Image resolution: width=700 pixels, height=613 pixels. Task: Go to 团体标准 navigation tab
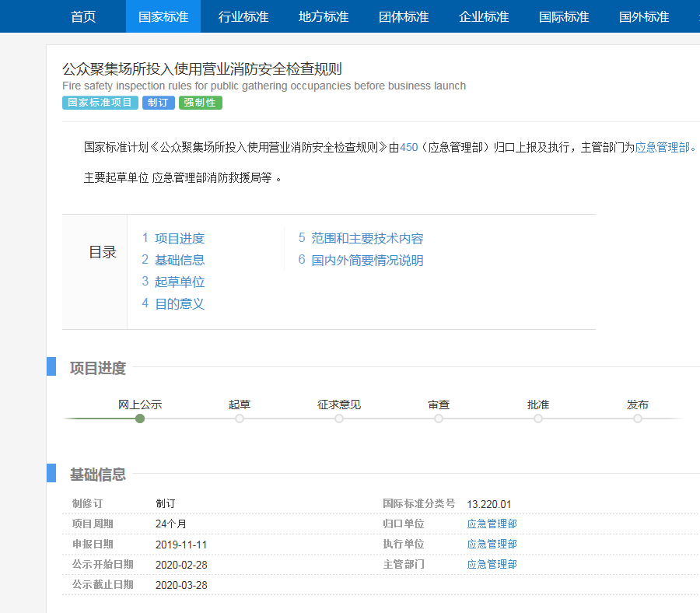pyautogui.click(x=404, y=16)
